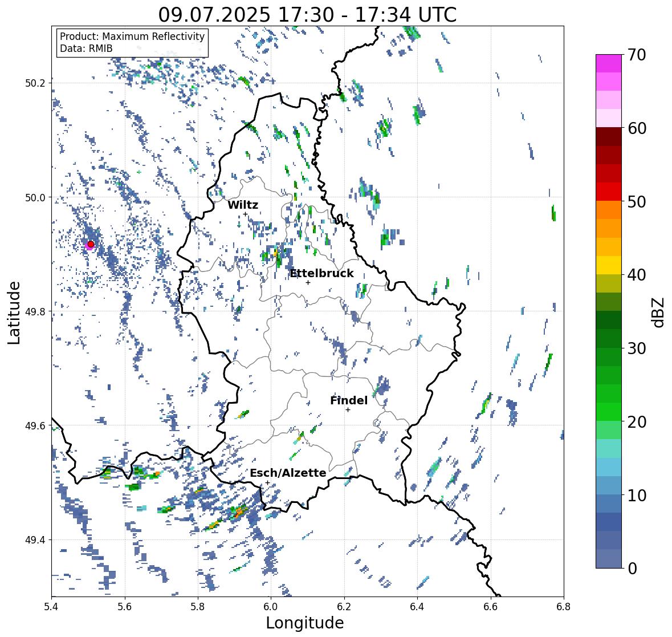Click the red 50 dBZ colorbar segment
Image resolution: width=672 pixels, height=637 pixels.
point(609,192)
